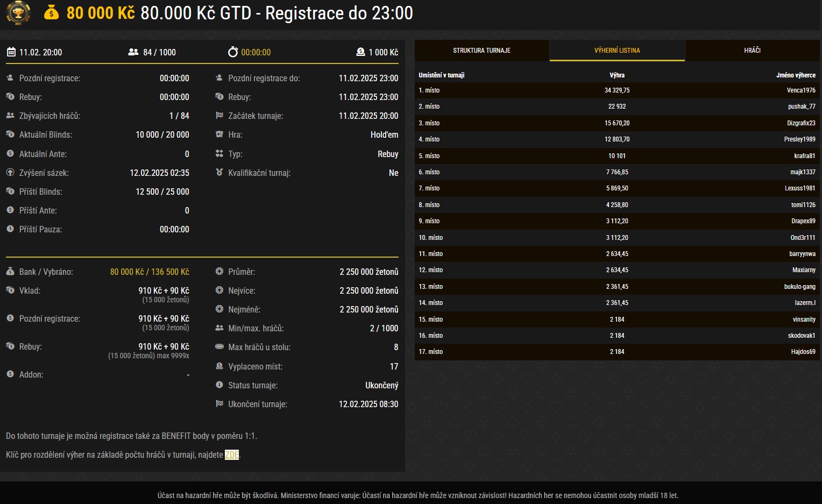Viewport: 822px width, 504px height.
Task: Click the players icon beside 84 / 1000
Action: coord(133,52)
